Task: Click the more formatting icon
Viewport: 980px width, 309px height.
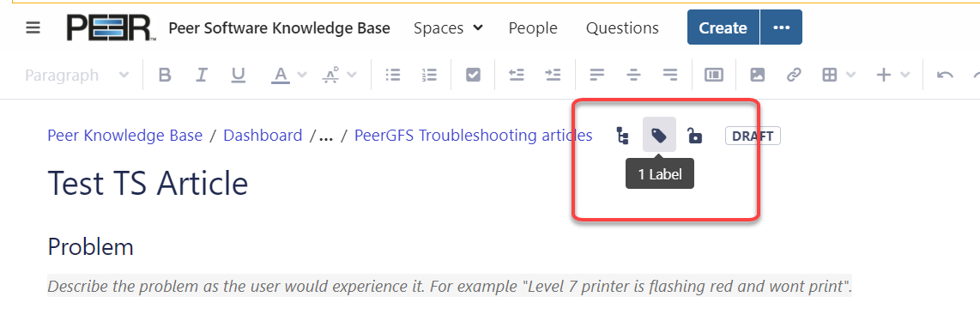Action: tap(330, 76)
